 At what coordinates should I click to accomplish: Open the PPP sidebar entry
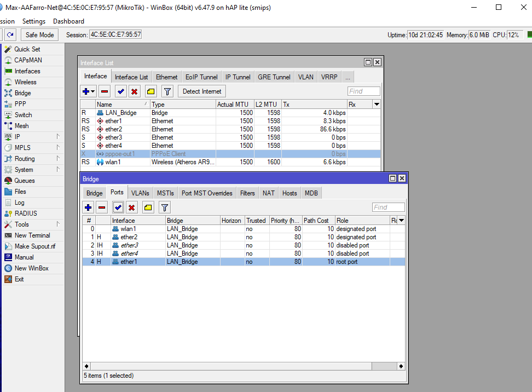20,104
